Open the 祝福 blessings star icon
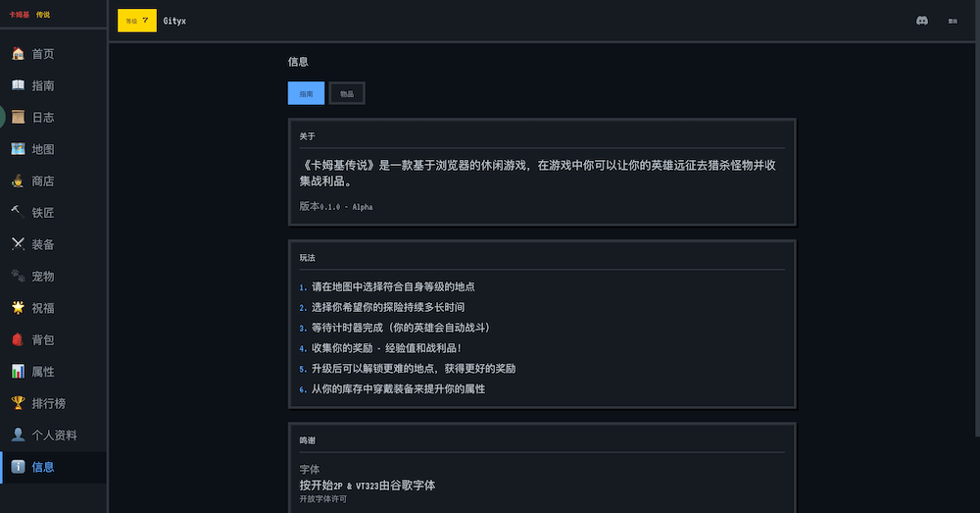Screen dimensions: 980x513 pyautogui.click(x=18, y=308)
